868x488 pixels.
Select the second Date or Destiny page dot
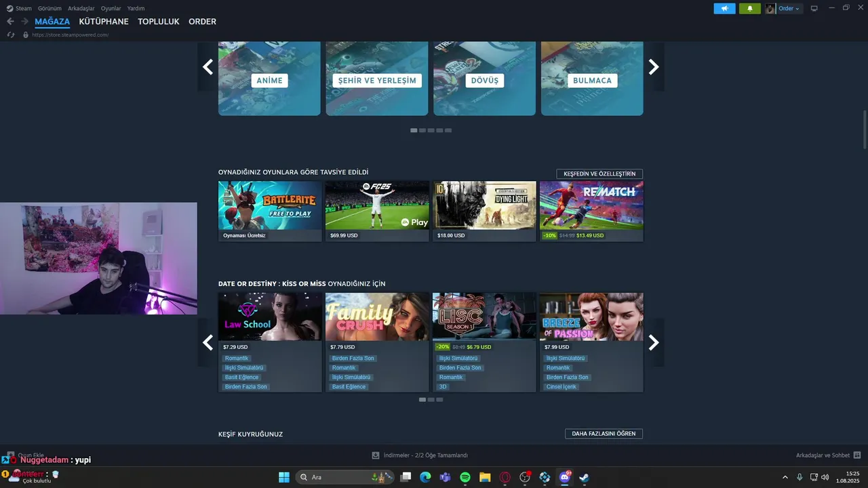[431, 400]
